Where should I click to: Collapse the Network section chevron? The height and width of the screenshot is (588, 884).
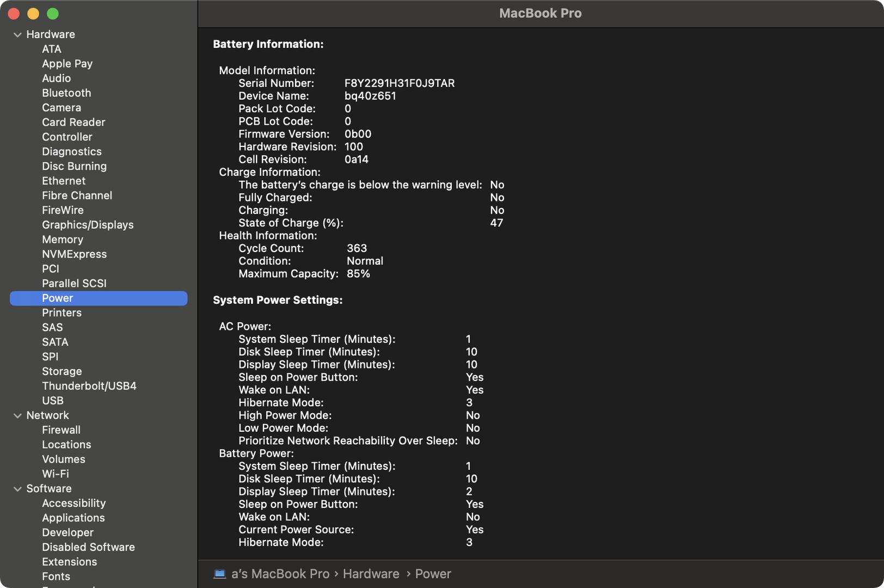pos(17,416)
